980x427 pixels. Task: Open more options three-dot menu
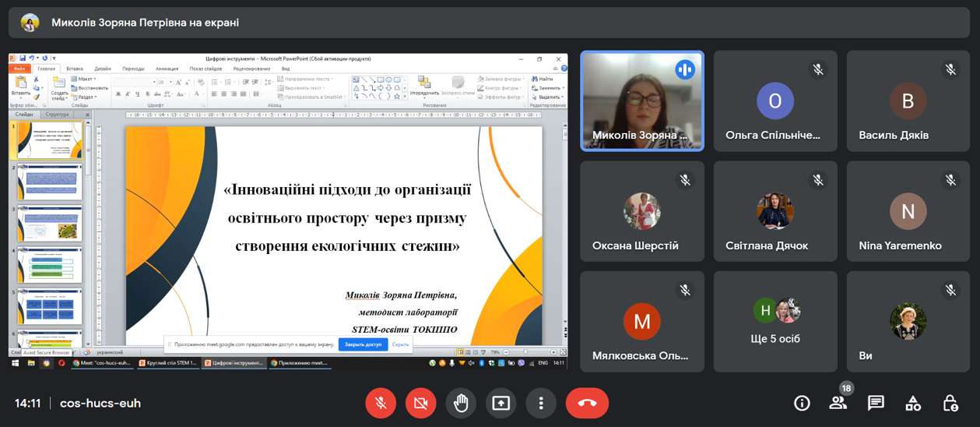[x=541, y=403]
